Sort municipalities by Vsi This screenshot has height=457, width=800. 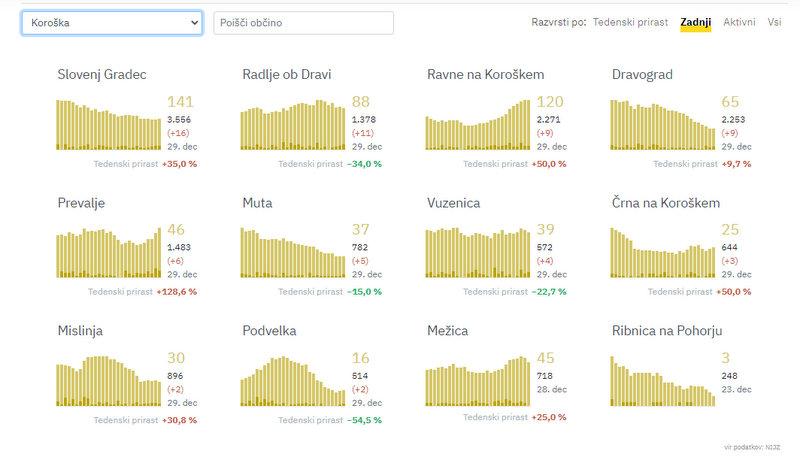coord(774,21)
